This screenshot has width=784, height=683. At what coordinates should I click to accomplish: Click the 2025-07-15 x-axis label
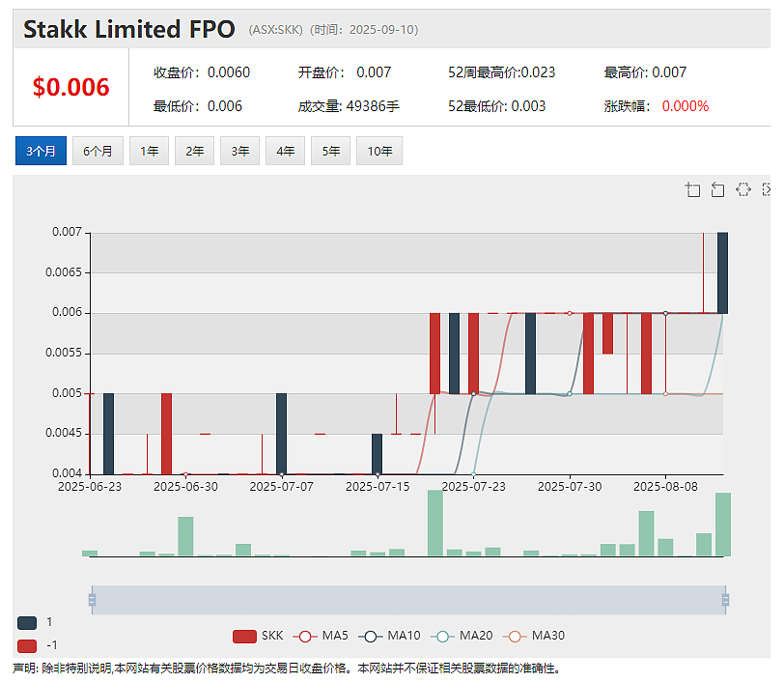[378, 486]
